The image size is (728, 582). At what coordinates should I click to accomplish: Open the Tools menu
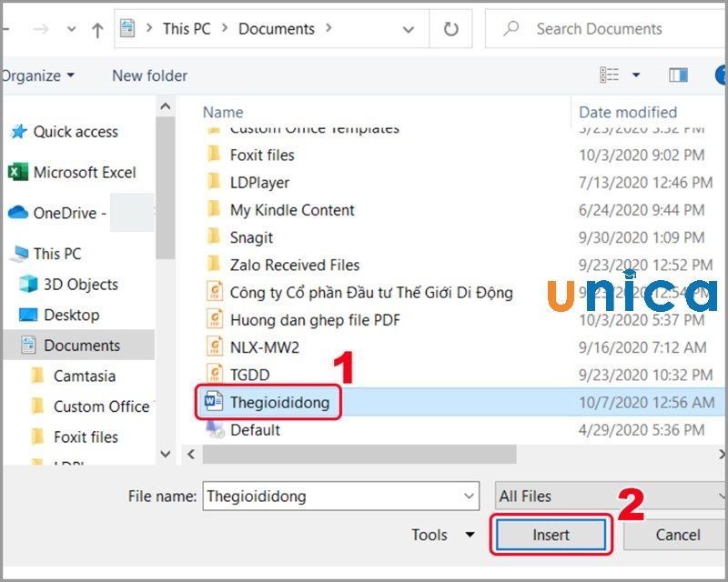coord(443,535)
